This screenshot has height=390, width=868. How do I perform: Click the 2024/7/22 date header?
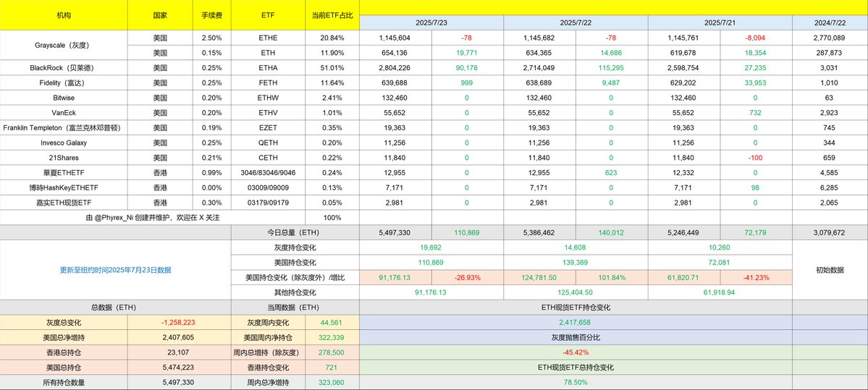pos(830,22)
